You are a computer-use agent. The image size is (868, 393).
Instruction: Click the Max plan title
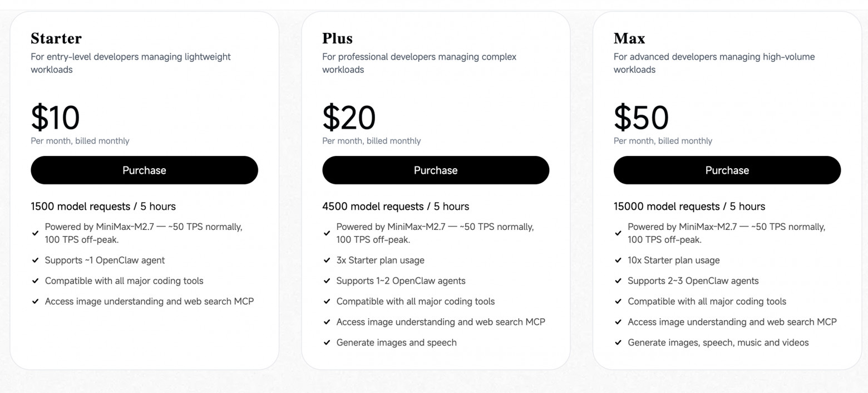629,38
